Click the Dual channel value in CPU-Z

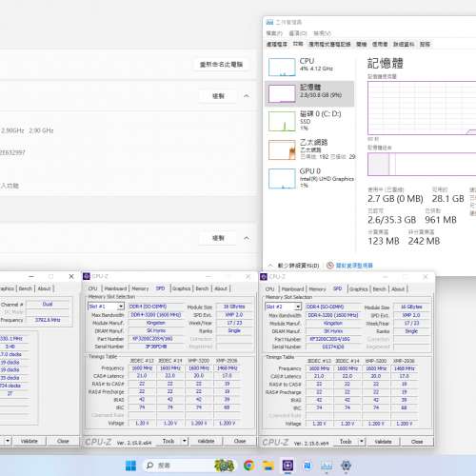coord(48,304)
